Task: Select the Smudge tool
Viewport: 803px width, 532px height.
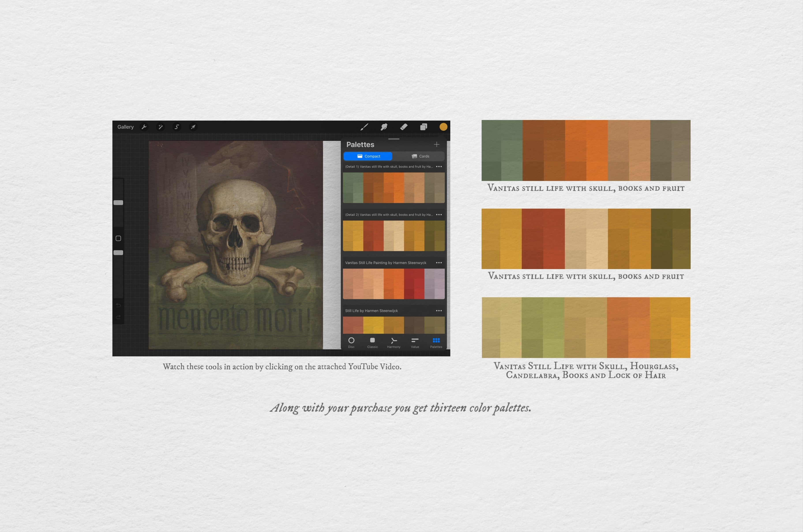Action: tap(384, 127)
